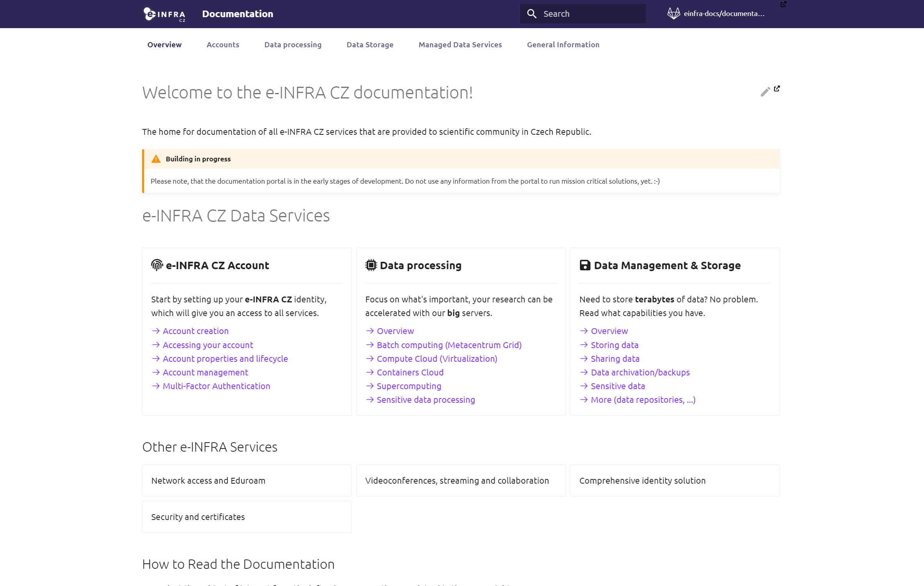This screenshot has width=924, height=586.
Task: Open the Data archivation/backups link
Action: click(x=640, y=372)
